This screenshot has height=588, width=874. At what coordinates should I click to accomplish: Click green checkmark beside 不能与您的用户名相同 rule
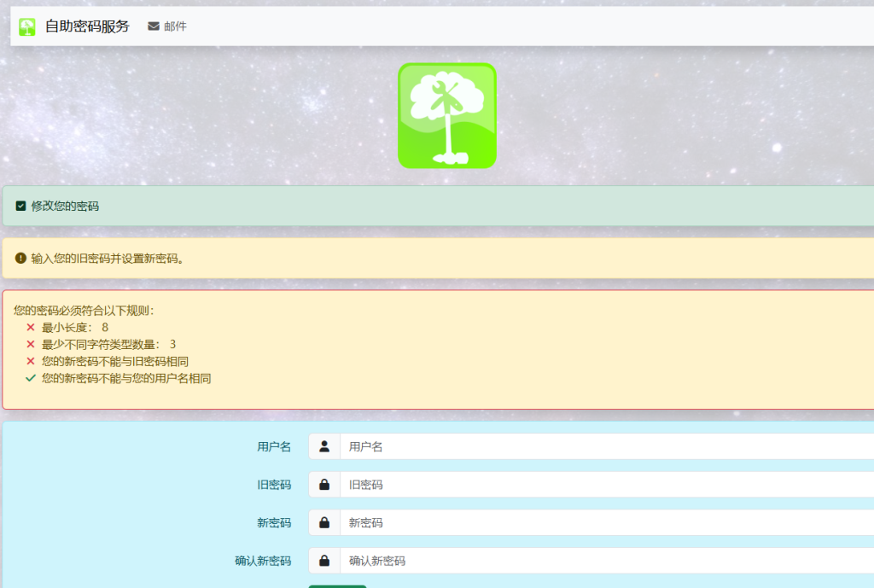click(x=31, y=378)
